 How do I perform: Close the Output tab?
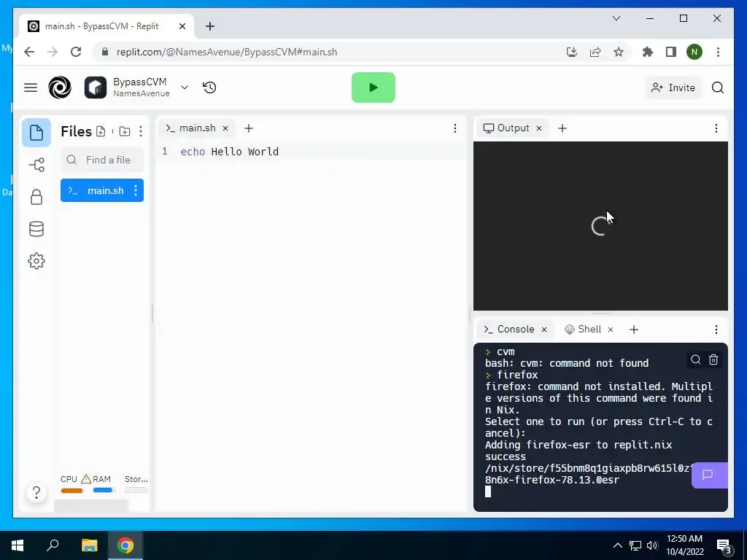[x=539, y=128]
